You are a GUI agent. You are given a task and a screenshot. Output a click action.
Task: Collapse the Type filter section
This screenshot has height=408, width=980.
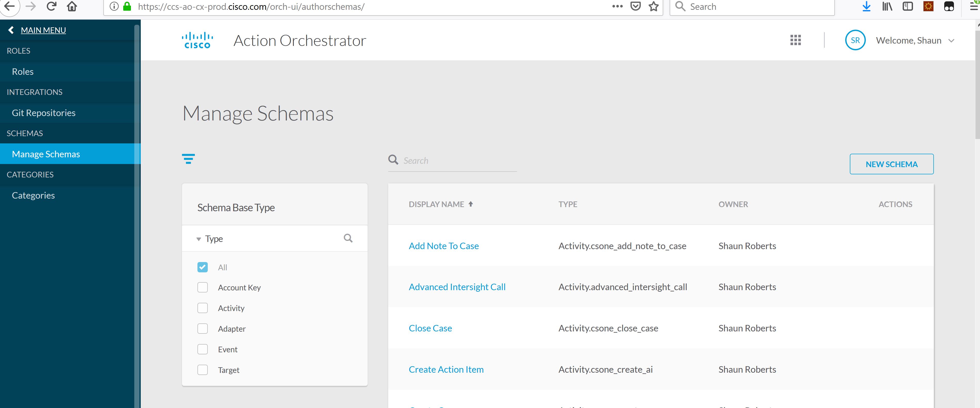click(198, 239)
